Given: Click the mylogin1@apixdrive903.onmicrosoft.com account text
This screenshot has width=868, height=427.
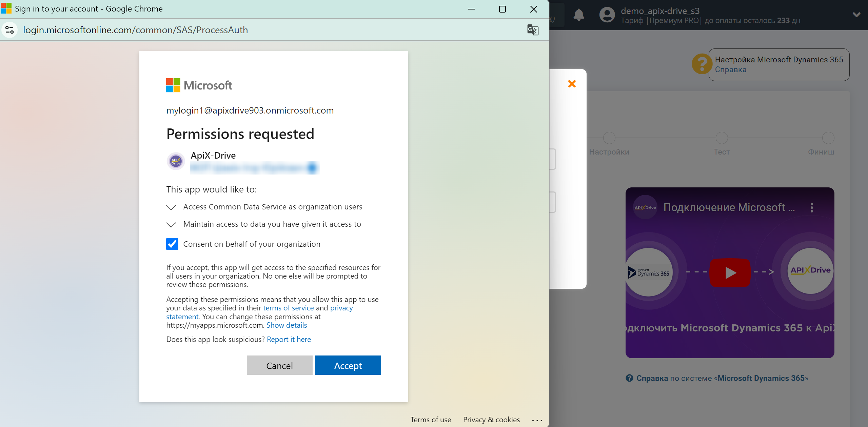Looking at the screenshot, I should point(250,110).
